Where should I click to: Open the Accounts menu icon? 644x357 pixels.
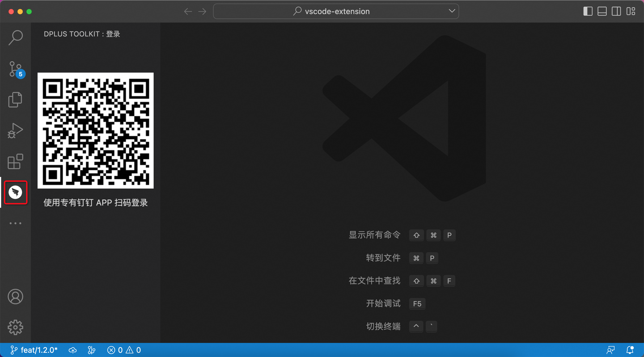(15, 296)
